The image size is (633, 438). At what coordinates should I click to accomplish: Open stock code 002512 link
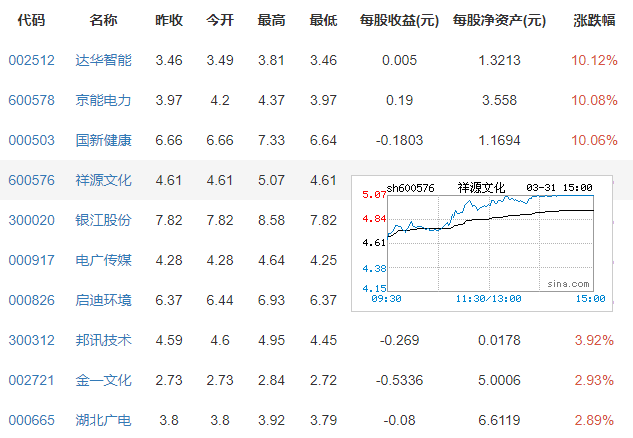[31, 61]
